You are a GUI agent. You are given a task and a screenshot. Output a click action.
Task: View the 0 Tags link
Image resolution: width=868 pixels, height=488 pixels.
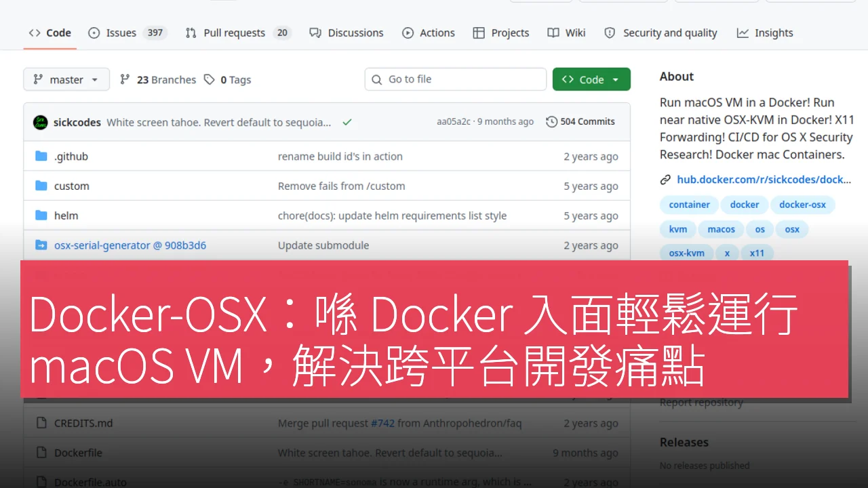coord(228,79)
